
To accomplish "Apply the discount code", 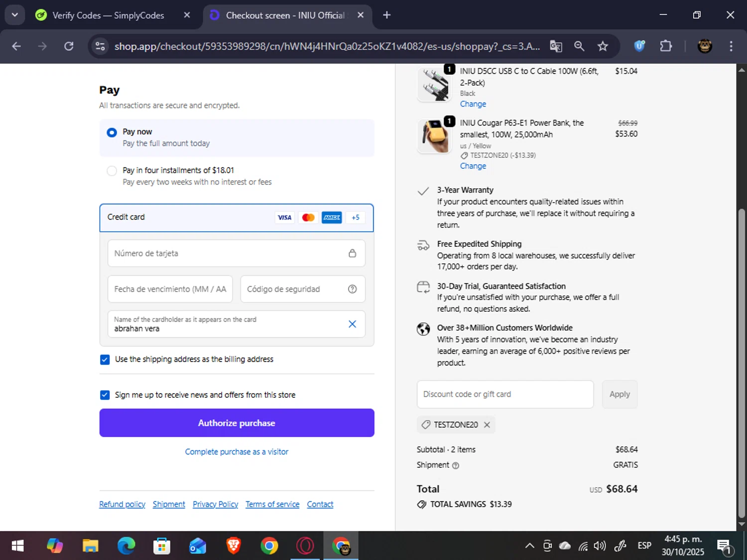I will coord(620,394).
